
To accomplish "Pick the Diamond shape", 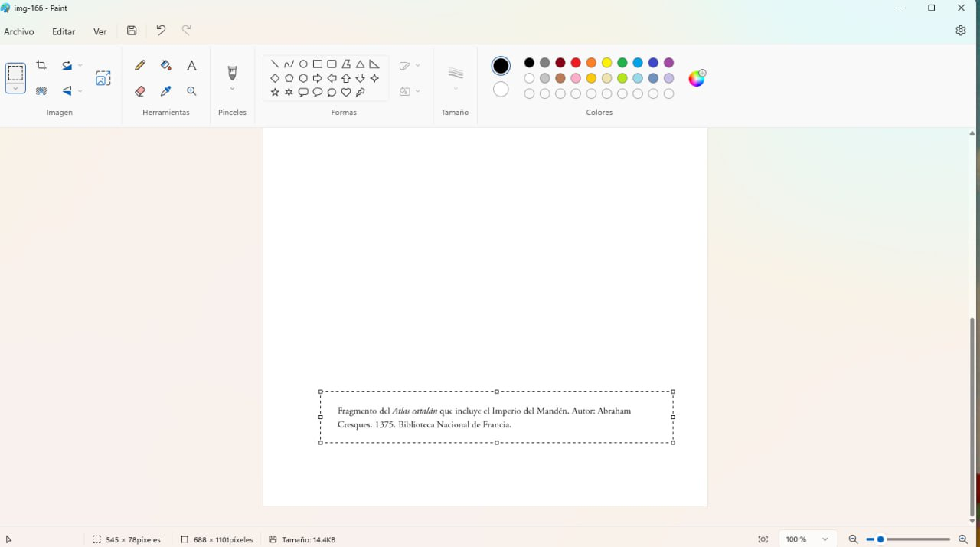I will (x=275, y=78).
